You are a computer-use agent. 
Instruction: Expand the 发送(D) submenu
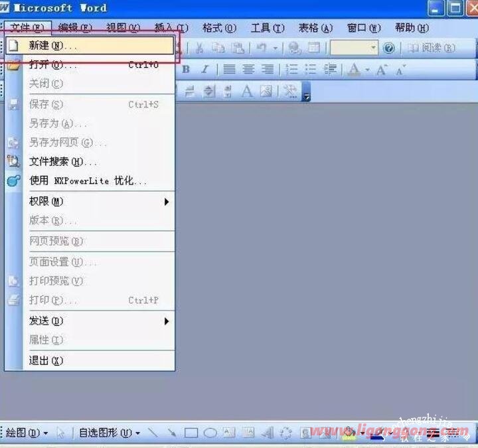pos(90,321)
